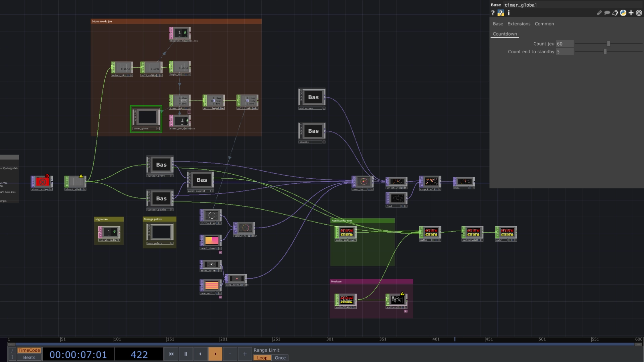Expand the docked DAT below ramp_end node
Screen dimensions: 644x362
tap(220, 297)
